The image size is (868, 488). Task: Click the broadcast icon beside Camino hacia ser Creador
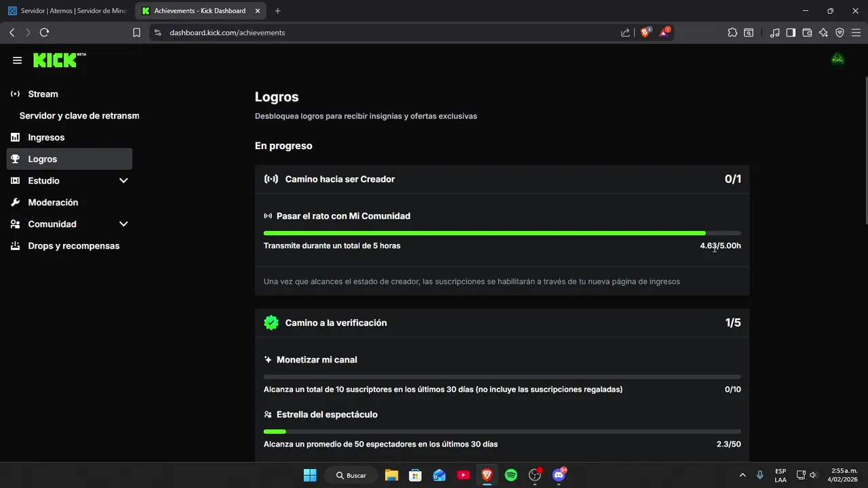(x=271, y=179)
